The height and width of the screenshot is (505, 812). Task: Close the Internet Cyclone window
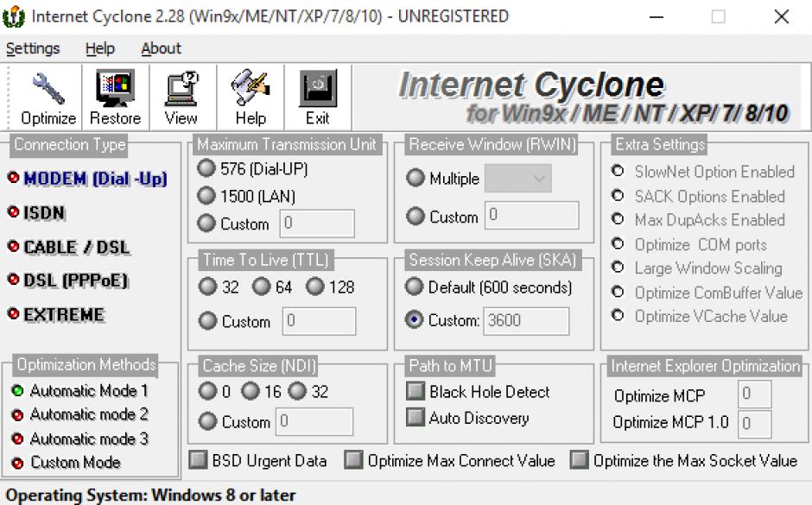pos(782,16)
